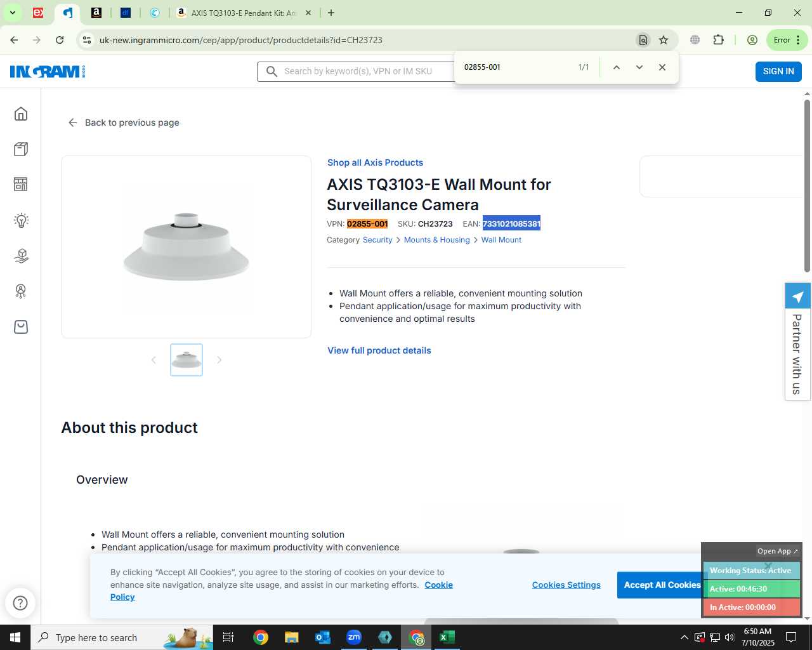This screenshot has width=812, height=650.
Task: Open Cookies Settings link
Action: point(566,585)
